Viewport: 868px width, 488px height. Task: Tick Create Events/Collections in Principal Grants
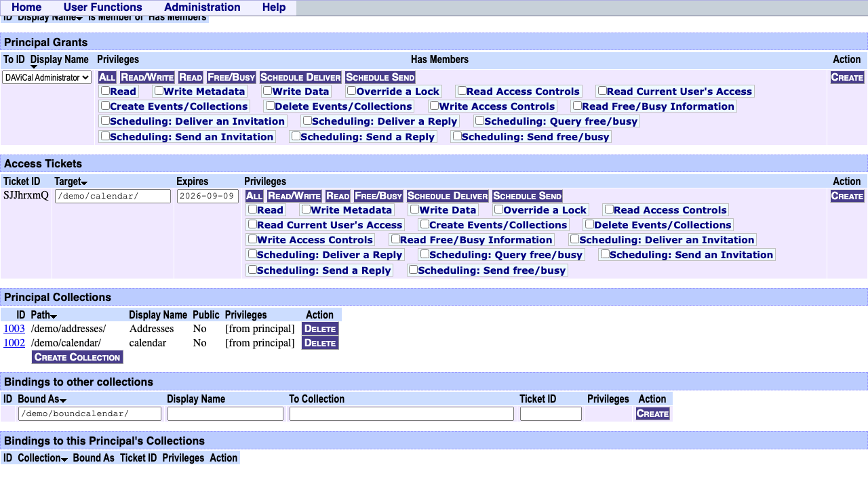point(105,105)
